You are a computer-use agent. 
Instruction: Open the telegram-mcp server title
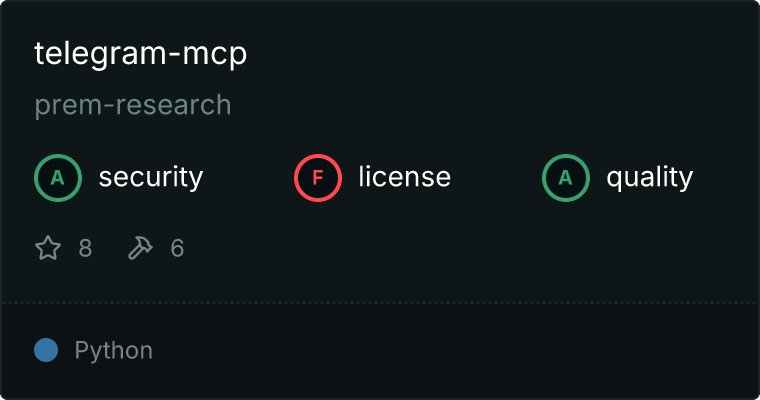(141, 54)
